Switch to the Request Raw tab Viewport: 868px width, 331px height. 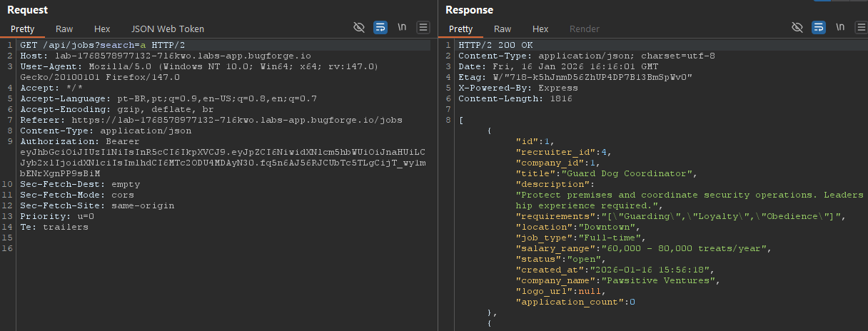tap(64, 29)
